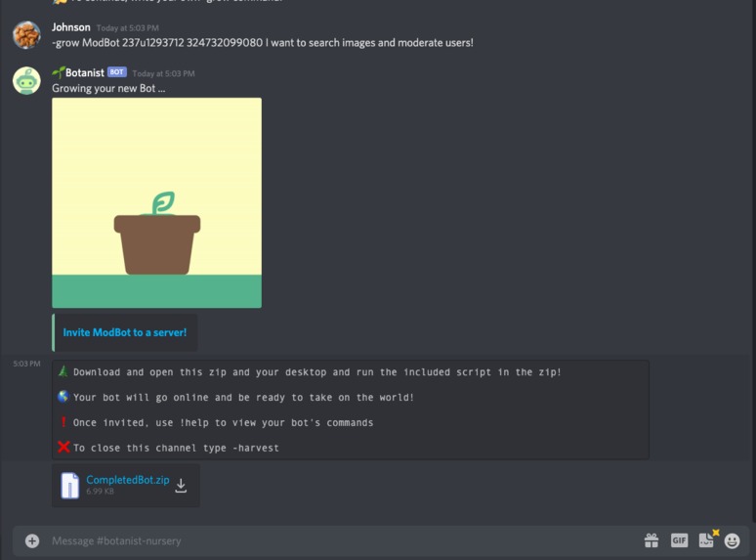Open Botanist's robot avatar
Image resolution: width=756 pixels, height=560 pixels.
pos(26,80)
